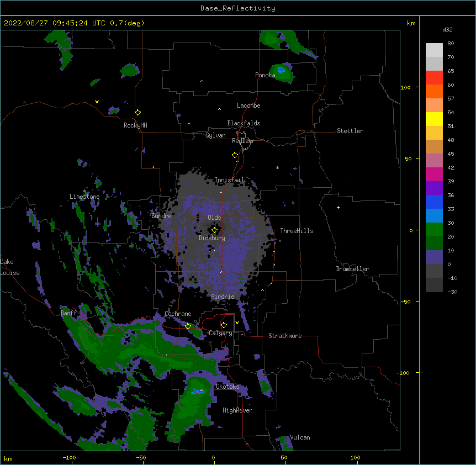476x465 pixels.
Task: Select the blue echo core west of Okotoks
Action: click(198, 392)
